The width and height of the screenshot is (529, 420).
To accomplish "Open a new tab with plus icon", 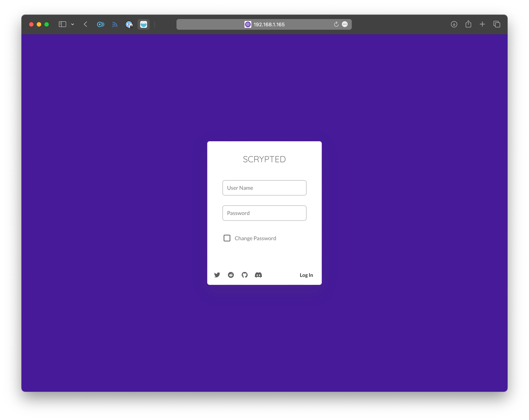I will [x=482, y=24].
